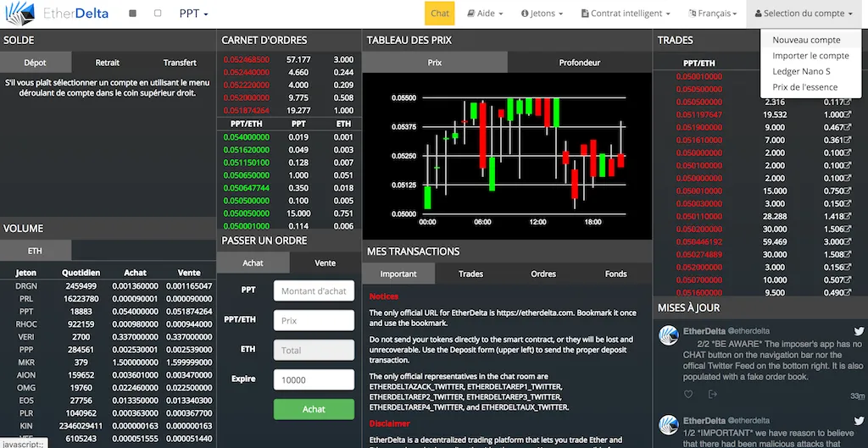
Task: Open external link for the 0.150 ETH trade
Action: click(x=847, y=203)
